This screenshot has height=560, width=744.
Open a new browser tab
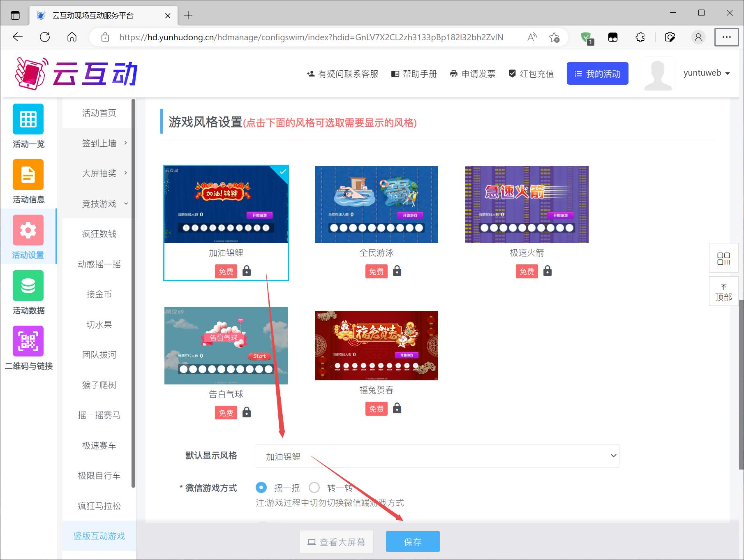click(188, 16)
